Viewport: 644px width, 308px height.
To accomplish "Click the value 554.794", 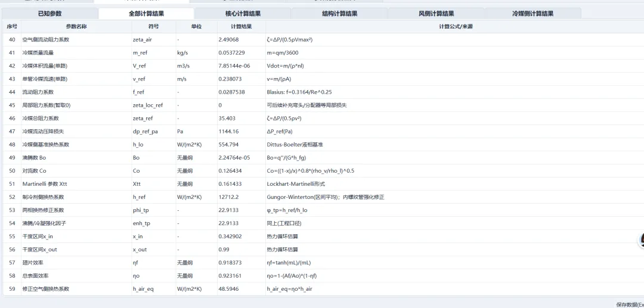I will point(228,145).
